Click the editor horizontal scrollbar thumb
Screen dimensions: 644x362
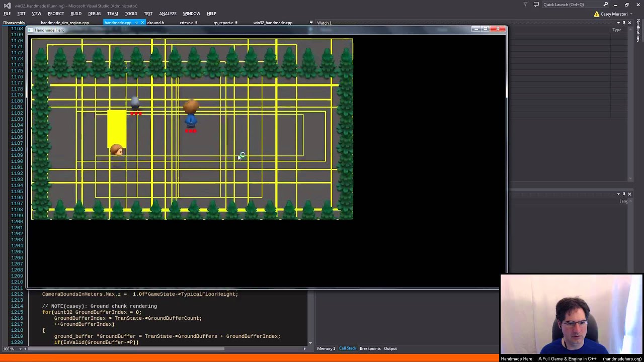pos(126,348)
